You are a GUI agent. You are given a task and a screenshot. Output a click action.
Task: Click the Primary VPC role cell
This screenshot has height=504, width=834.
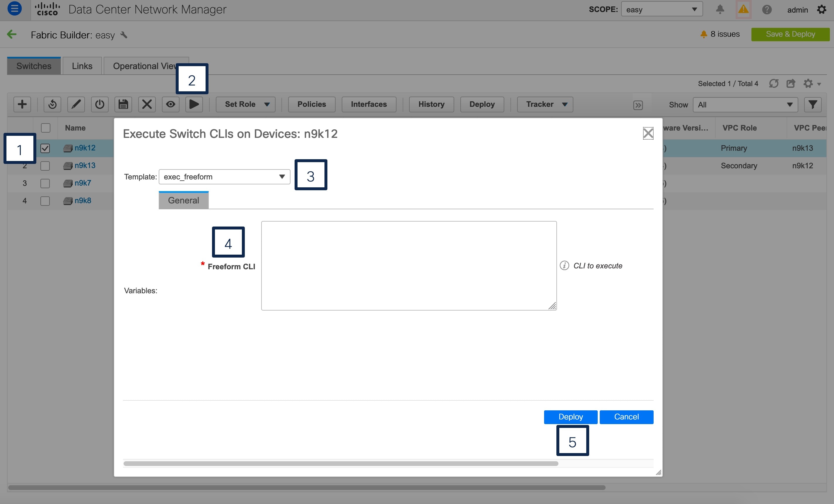(x=734, y=148)
